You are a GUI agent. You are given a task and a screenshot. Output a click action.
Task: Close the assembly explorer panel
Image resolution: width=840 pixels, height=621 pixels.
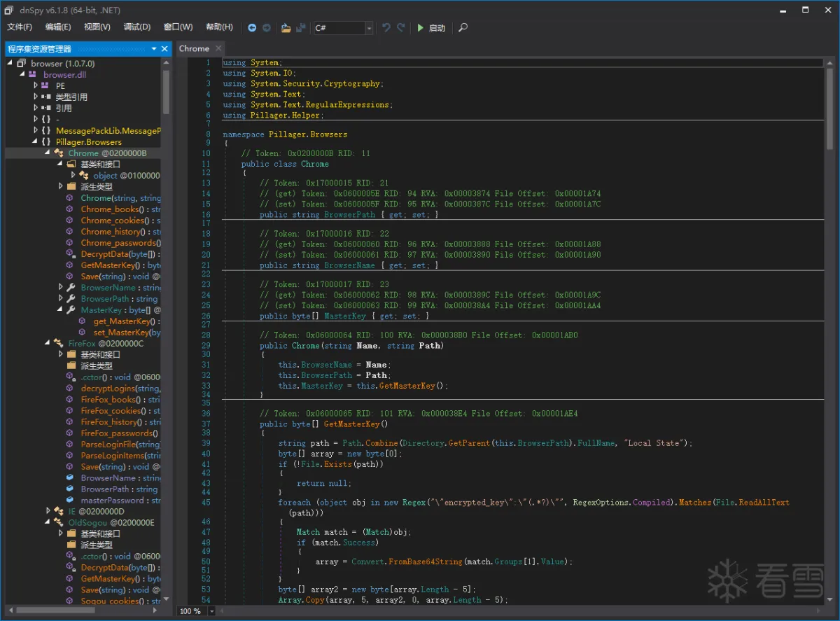point(165,49)
